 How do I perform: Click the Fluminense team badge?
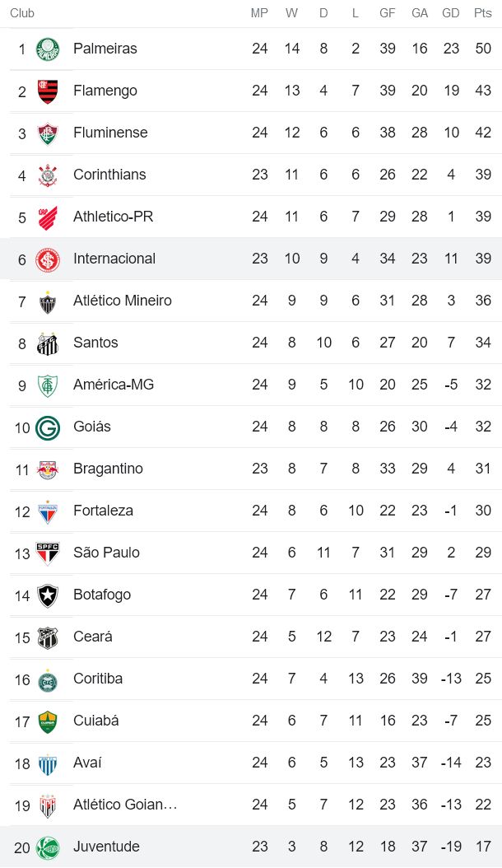[x=48, y=133]
